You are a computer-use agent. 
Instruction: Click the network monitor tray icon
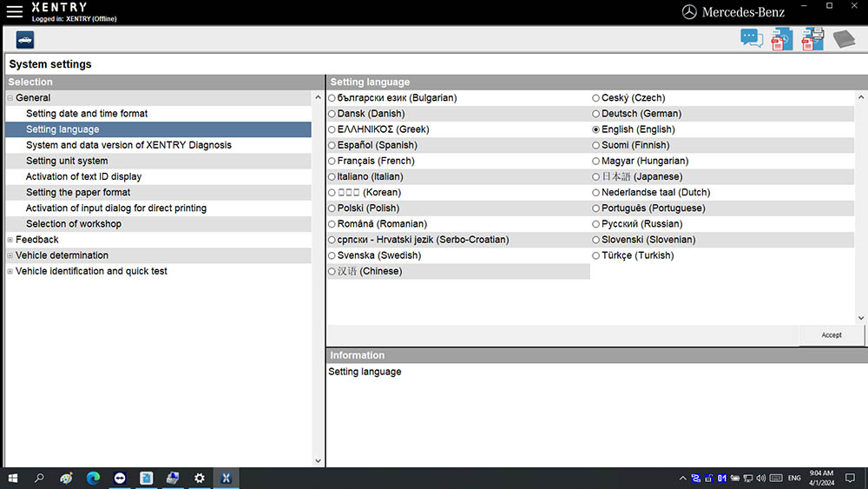pos(748,479)
